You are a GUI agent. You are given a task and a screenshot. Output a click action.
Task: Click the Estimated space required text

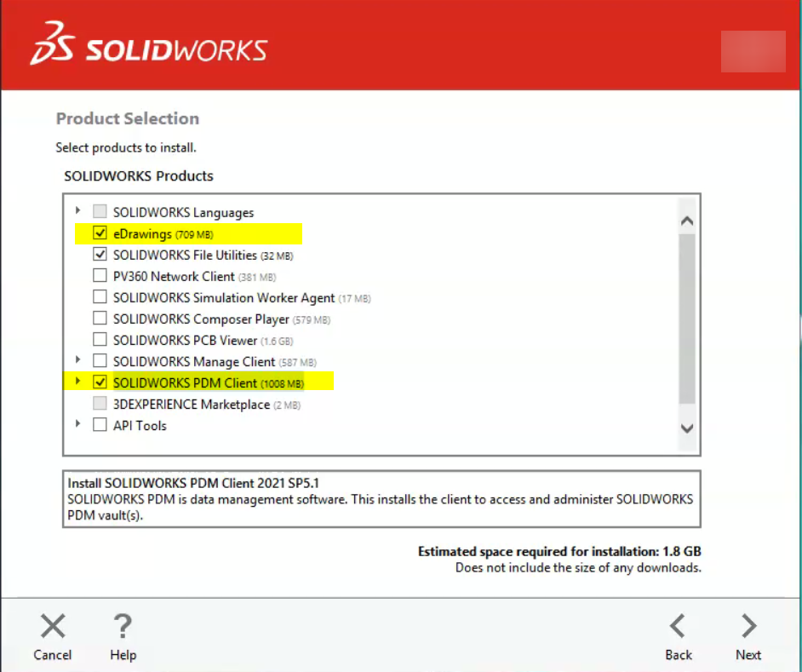(559, 552)
